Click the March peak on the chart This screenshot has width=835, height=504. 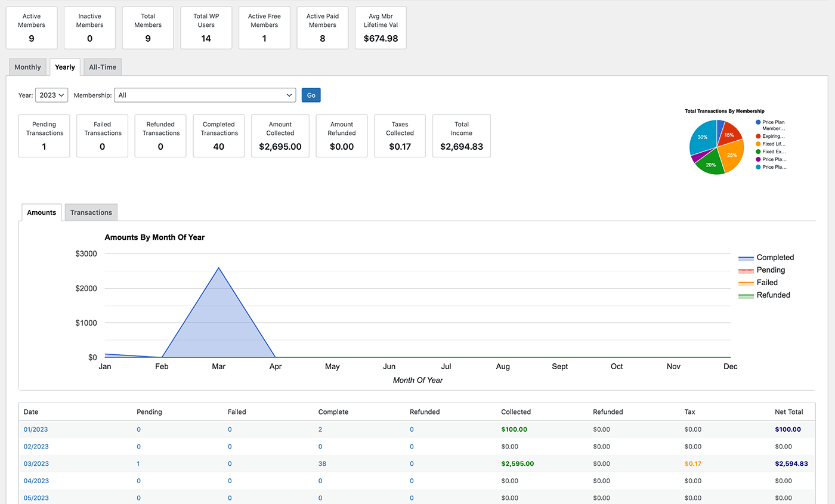coord(219,268)
